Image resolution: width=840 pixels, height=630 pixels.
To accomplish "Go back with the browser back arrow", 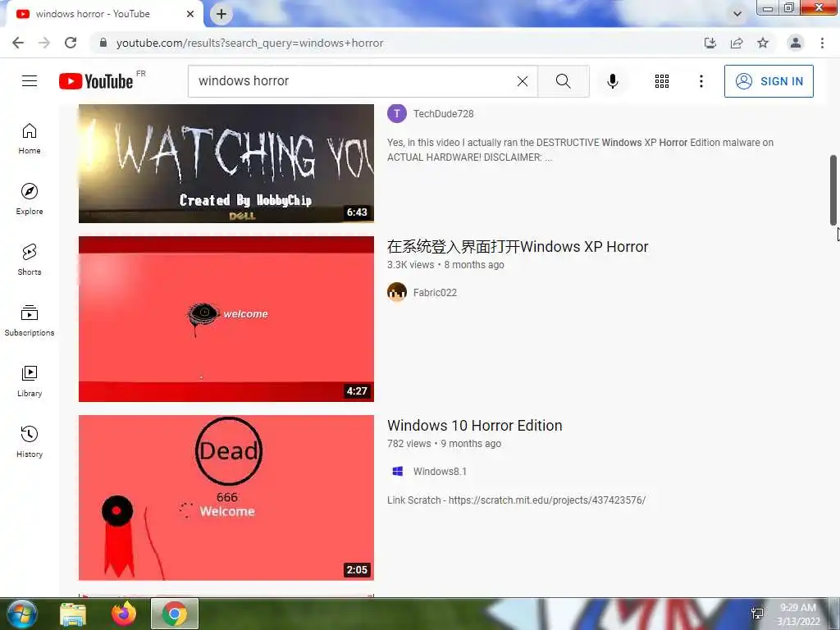I will click(18, 43).
